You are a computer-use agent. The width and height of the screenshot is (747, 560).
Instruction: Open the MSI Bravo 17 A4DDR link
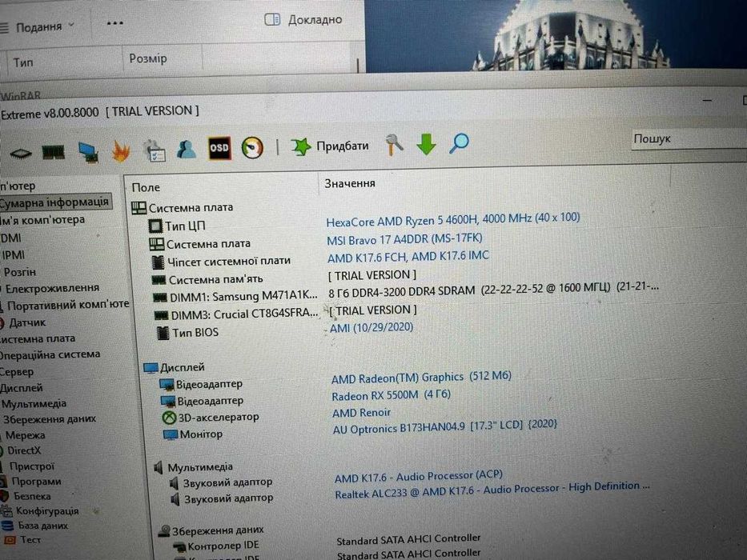coord(404,239)
